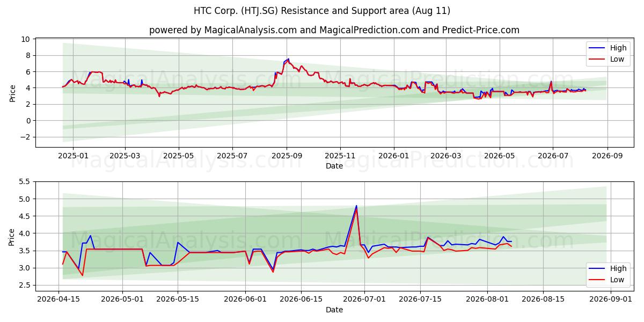Click the '2026-04-15' x-axis label on bottom chart
The height and width of the screenshot is (322, 644).
pyautogui.click(x=60, y=299)
